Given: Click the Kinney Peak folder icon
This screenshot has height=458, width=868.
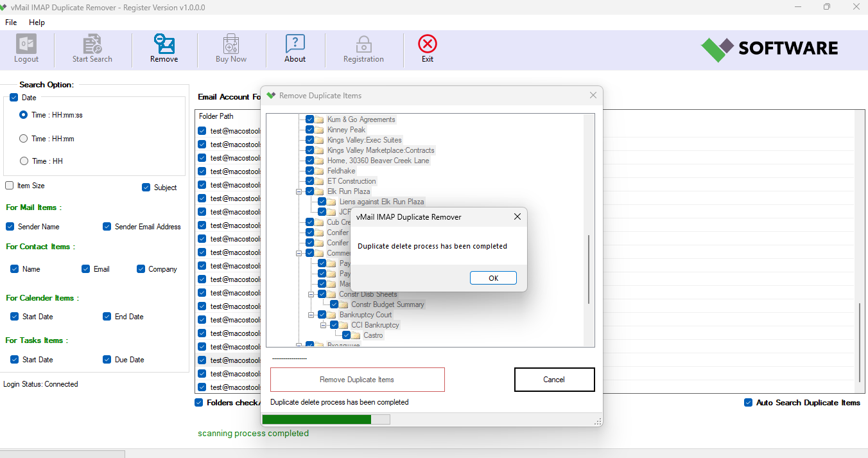Looking at the screenshot, I should pos(319,130).
